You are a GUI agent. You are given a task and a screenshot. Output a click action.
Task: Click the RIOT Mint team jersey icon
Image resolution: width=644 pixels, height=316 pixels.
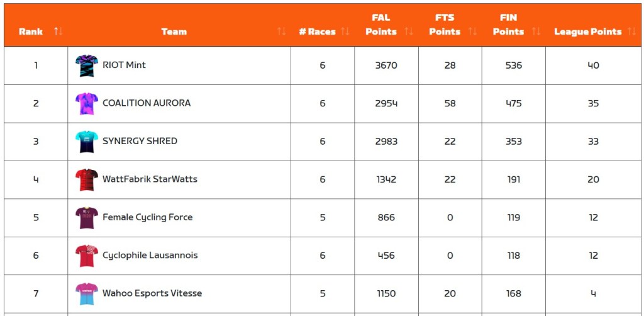point(87,65)
